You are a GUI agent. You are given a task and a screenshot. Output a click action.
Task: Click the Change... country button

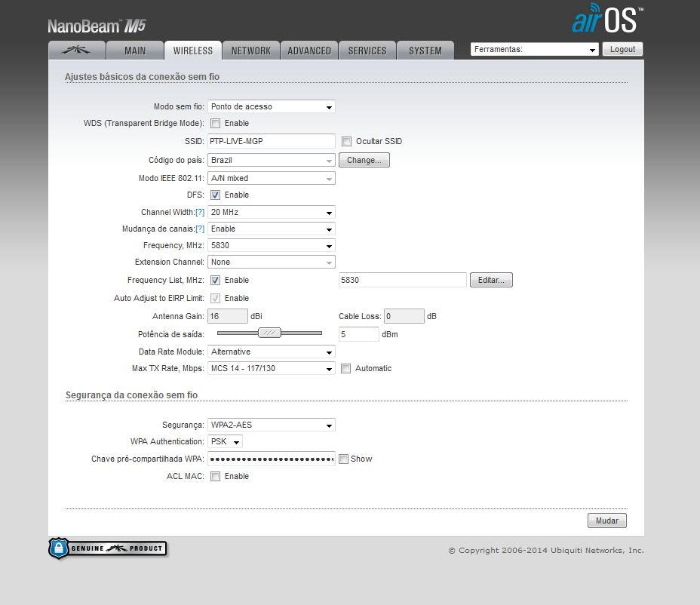click(364, 160)
